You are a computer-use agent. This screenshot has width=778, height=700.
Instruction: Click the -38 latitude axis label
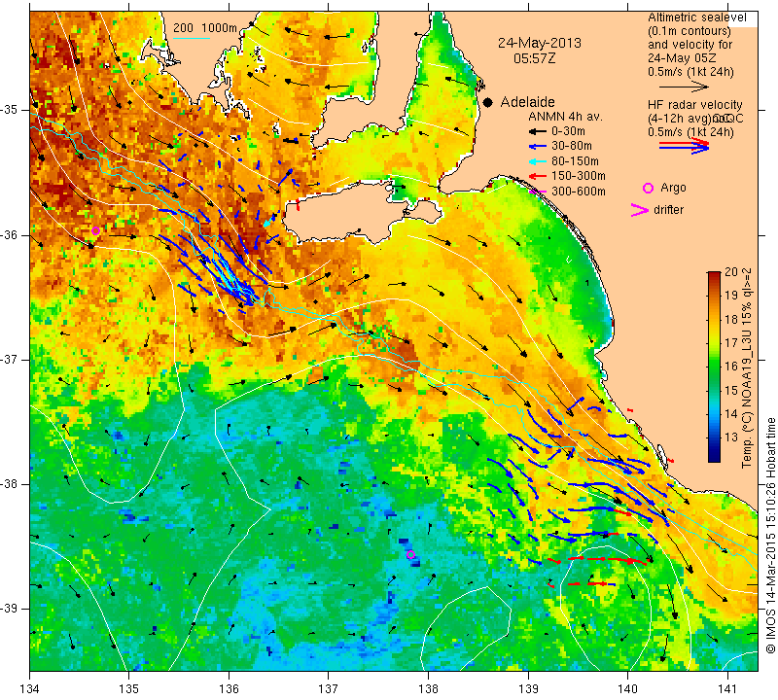[x=10, y=484]
